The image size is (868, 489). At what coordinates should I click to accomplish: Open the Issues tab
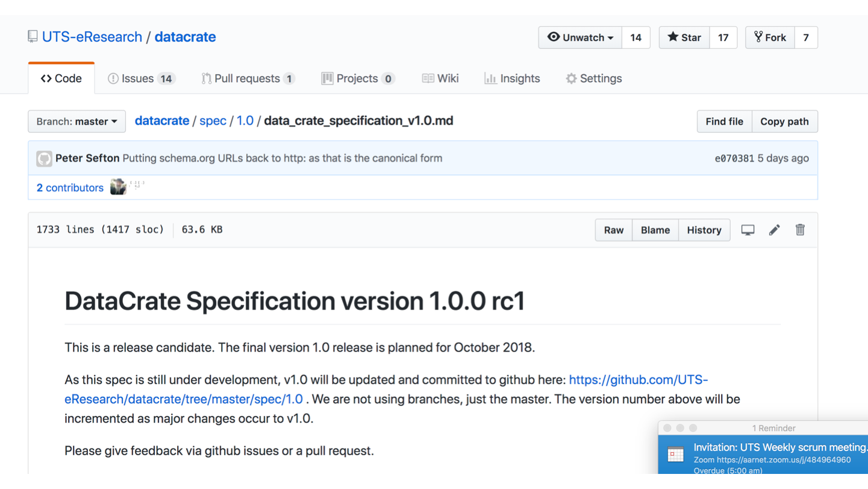141,78
